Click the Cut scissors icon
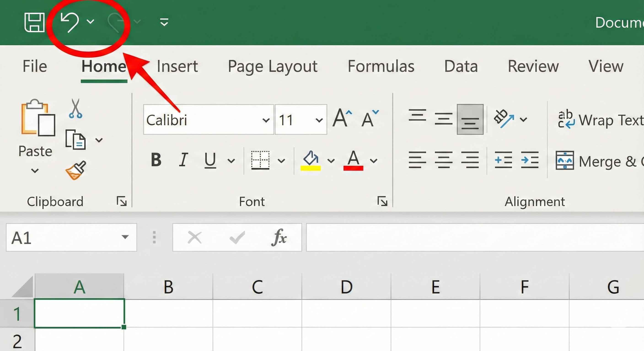 pyautogui.click(x=75, y=108)
